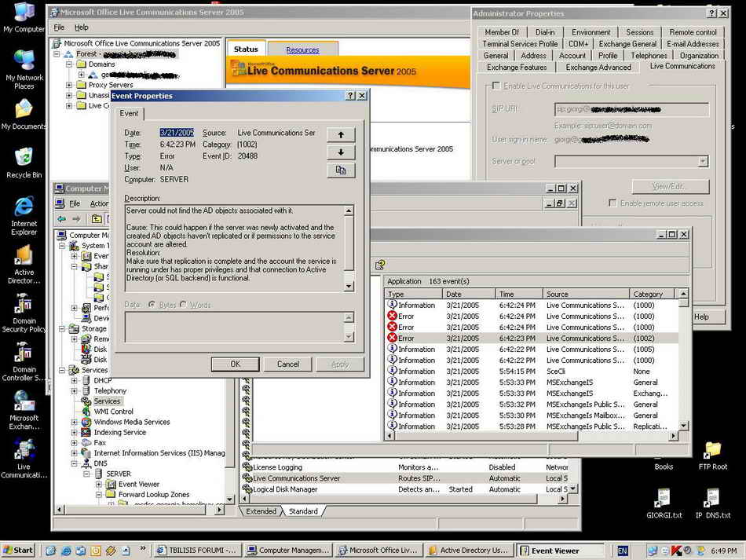This screenshot has width=746, height=560.
Task: Show previous event with up arrow button
Action: 341,134
